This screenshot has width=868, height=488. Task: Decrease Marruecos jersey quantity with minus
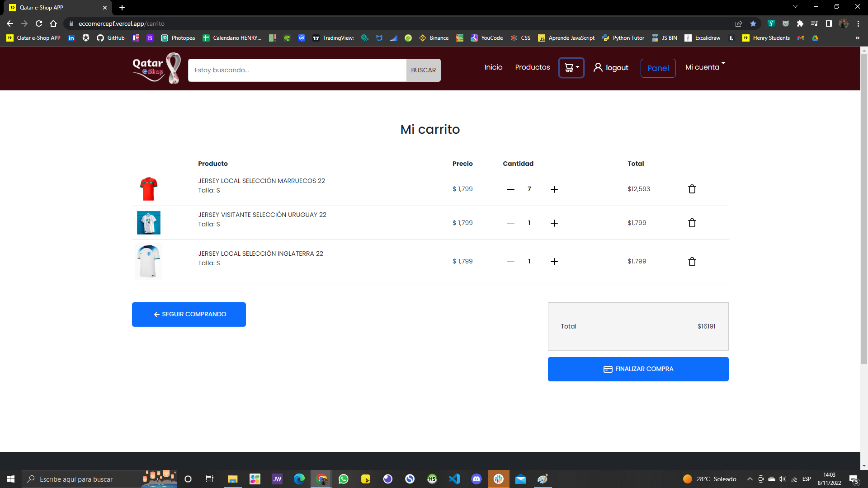[x=511, y=189]
